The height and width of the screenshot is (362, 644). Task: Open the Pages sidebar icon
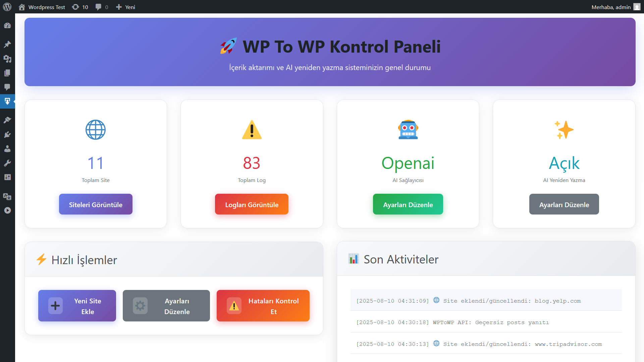pos(7,73)
